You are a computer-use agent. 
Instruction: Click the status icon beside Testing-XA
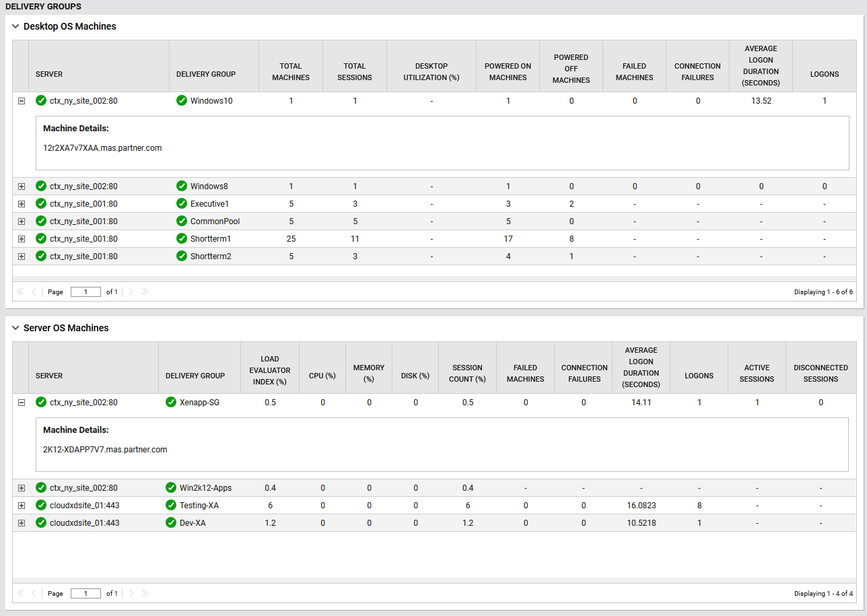pos(170,505)
